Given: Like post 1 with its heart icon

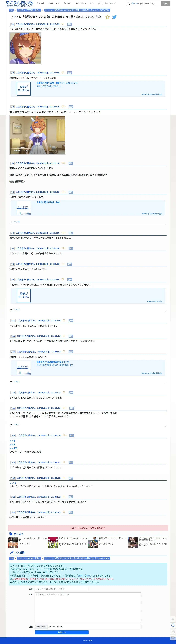Looking at the screenshot, I should click(63, 24).
